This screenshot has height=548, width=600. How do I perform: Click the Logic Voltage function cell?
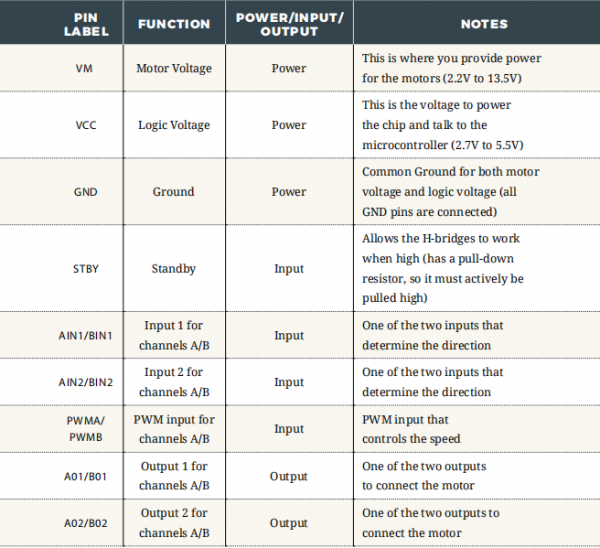[174, 125]
